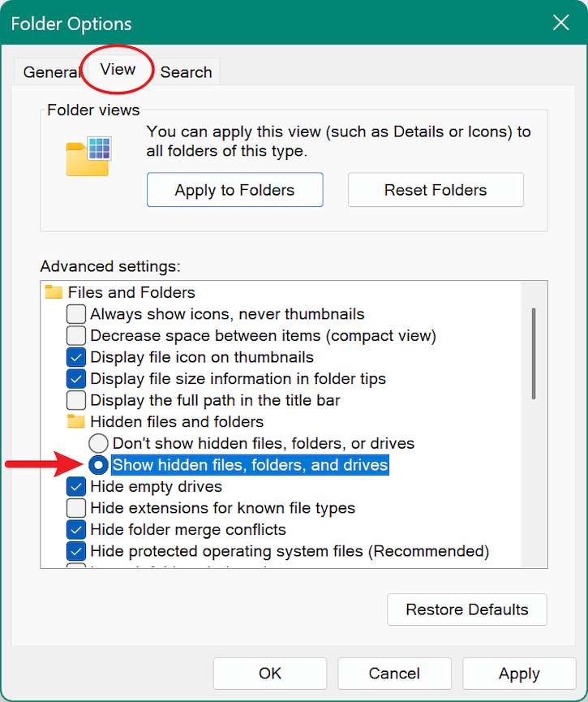Viewport: 588px width, 702px height.
Task: Uncheck 'Hide empty drives'
Action: pos(75,486)
